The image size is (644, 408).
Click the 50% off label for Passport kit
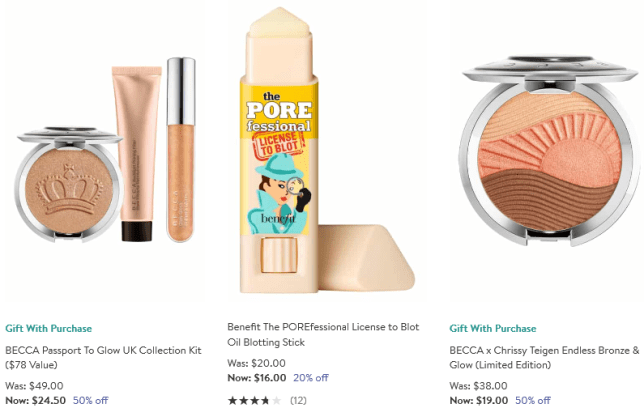91,401
